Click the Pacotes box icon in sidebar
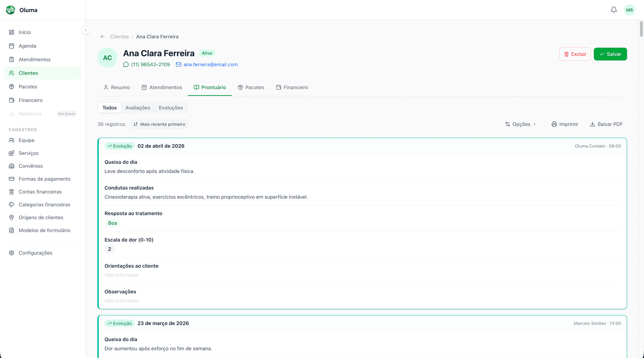Viewport: 644px width, 358px height. click(12, 87)
